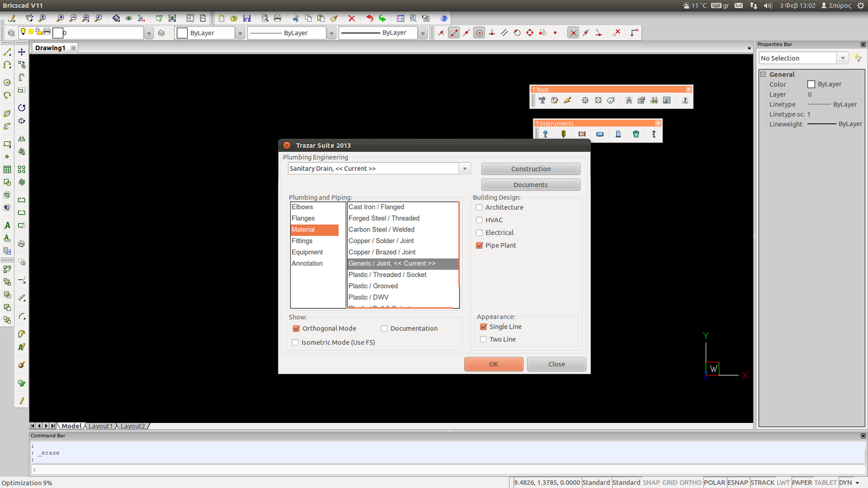
Task: Open the first globe icon in T-Instruments
Action: 545,134
